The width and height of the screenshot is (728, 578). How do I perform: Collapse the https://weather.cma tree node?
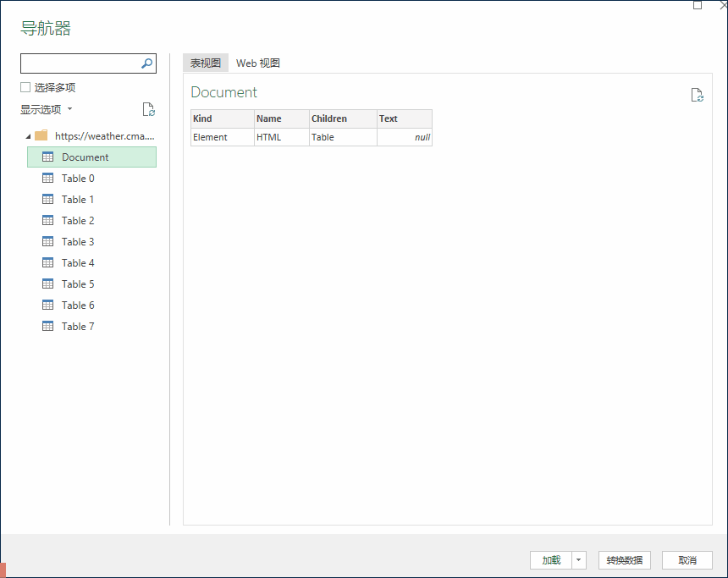(x=27, y=135)
